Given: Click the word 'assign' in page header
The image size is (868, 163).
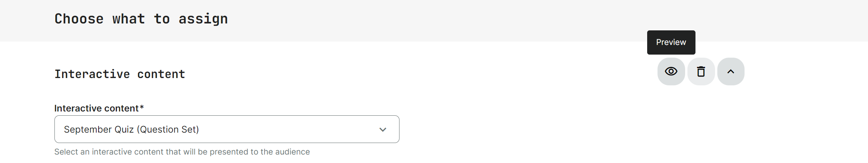Looking at the screenshot, I should [x=203, y=19].
